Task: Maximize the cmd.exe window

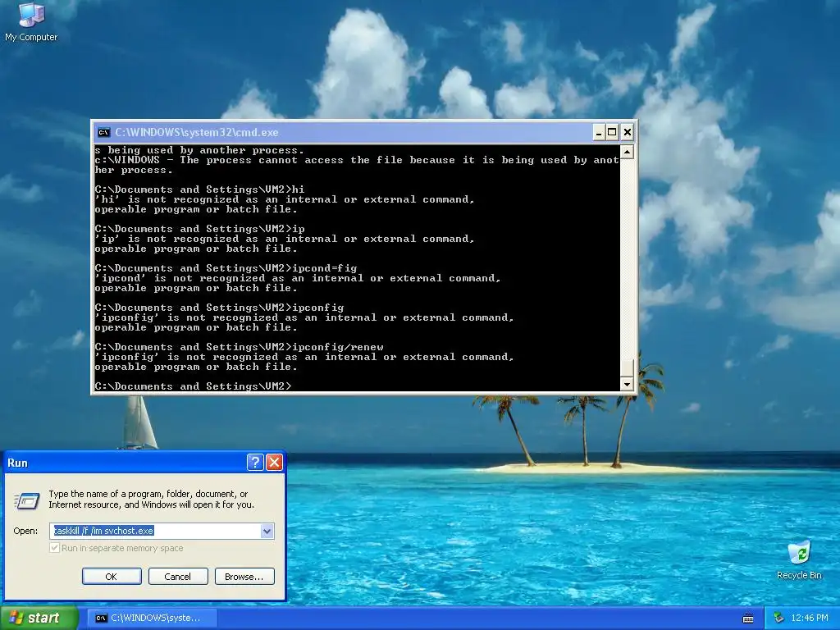Action: pyautogui.click(x=612, y=132)
